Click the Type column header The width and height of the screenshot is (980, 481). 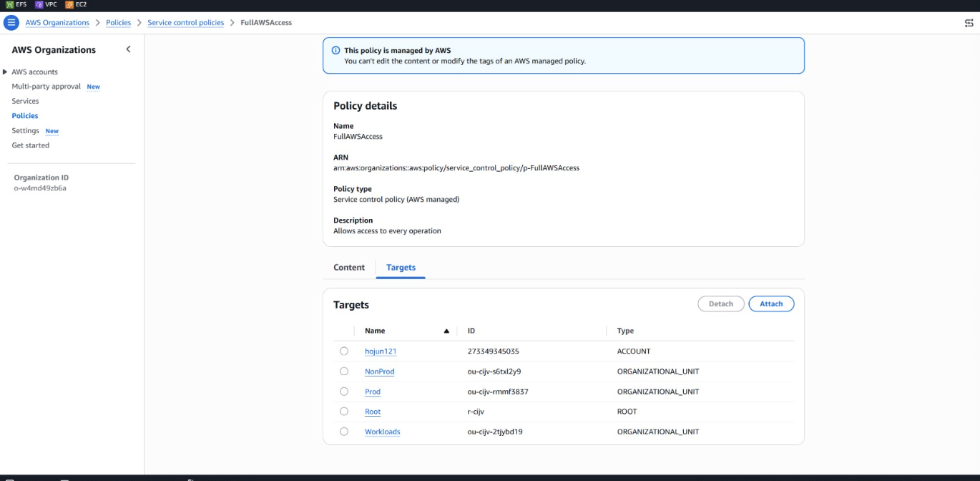coord(625,331)
